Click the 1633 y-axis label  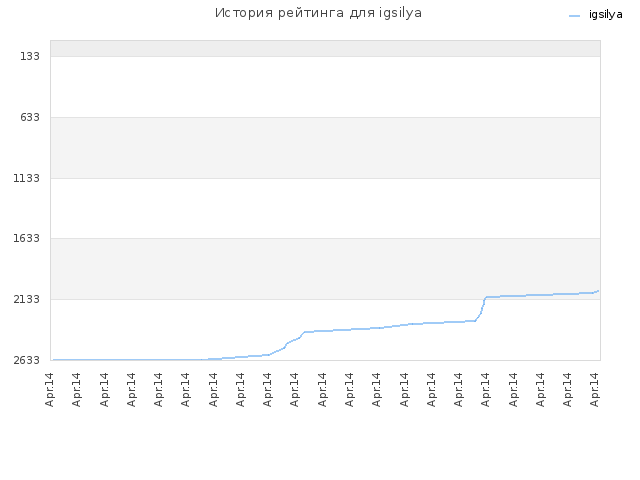[x=27, y=238]
